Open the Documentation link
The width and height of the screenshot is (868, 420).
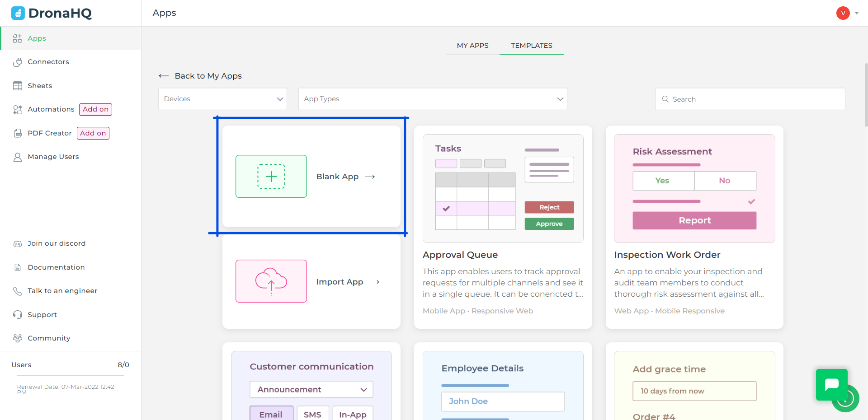[56, 267]
